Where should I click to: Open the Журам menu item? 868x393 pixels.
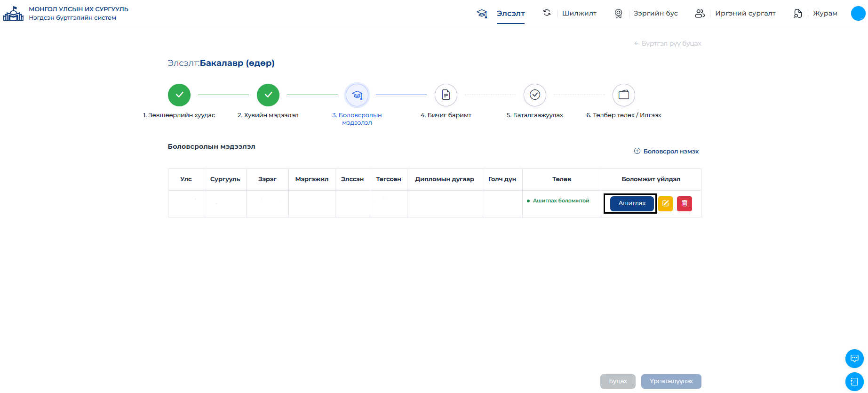(x=825, y=14)
